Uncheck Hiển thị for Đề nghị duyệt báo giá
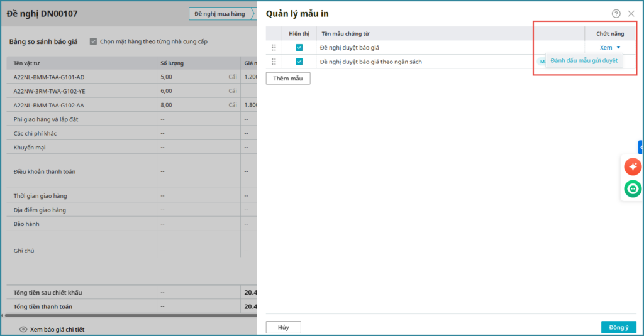 click(x=299, y=48)
